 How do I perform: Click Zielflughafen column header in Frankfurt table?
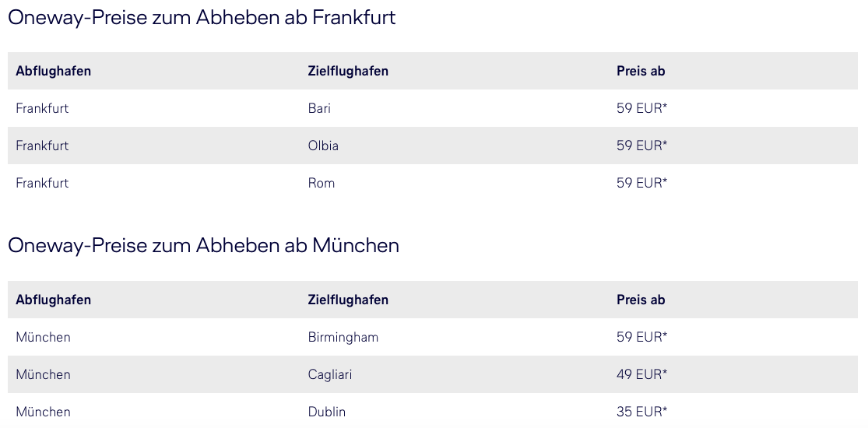[348, 71]
